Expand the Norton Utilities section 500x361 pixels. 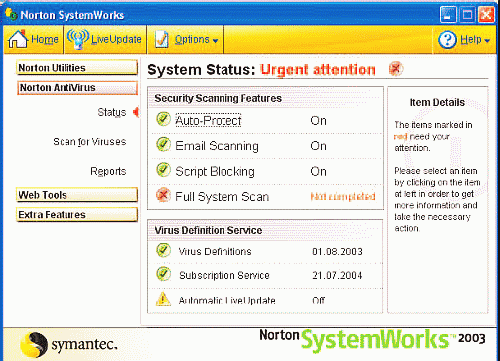(77, 68)
